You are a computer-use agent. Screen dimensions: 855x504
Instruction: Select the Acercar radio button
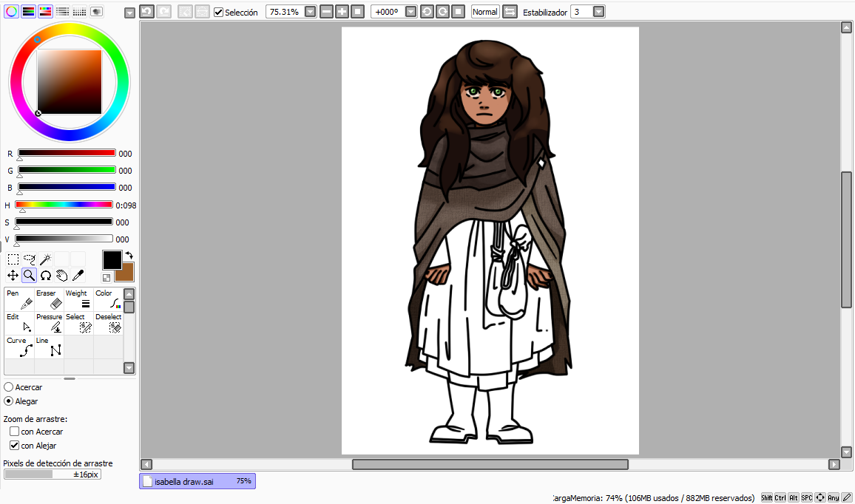coord(8,387)
